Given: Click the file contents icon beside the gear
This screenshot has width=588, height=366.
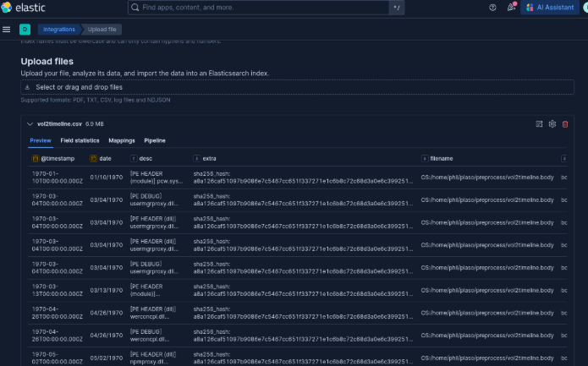Looking at the screenshot, I should 539,124.
